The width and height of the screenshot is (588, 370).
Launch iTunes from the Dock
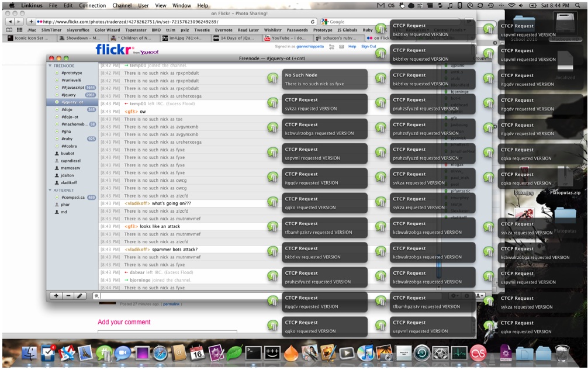tap(365, 354)
